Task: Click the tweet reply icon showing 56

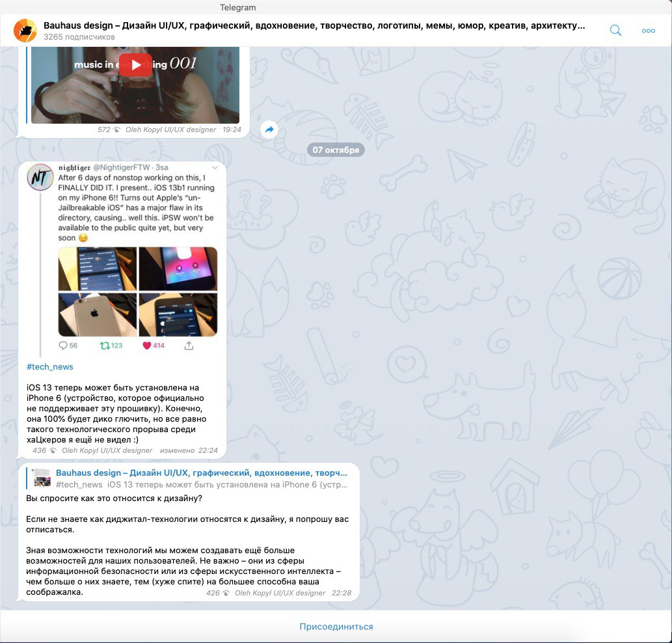Action: (x=63, y=346)
